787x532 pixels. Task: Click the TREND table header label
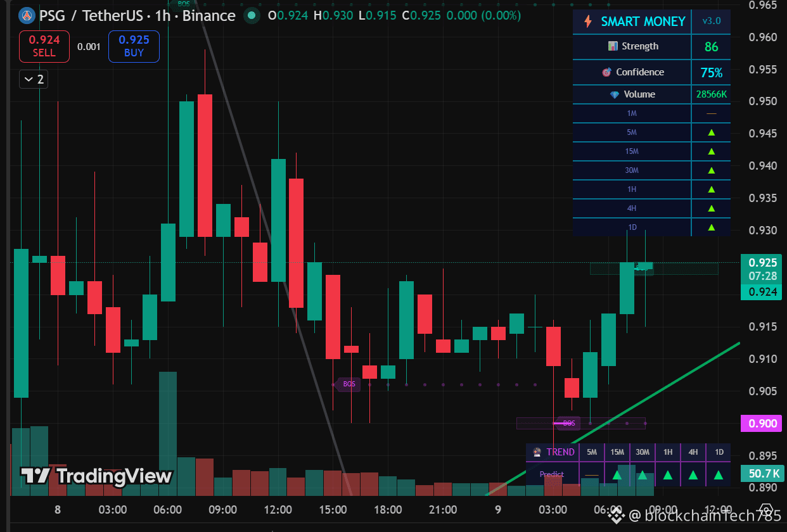pos(560,452)
